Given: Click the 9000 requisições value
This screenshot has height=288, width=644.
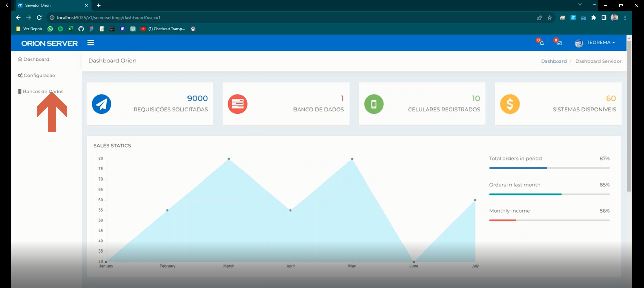Looking at the screenshot, I should [198, 98].
